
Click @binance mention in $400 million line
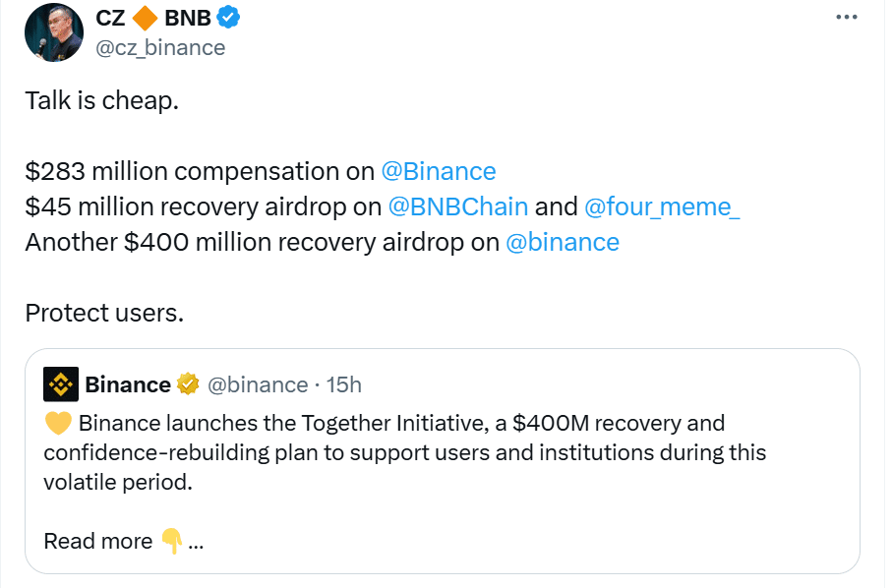click(x=563, y=242)
